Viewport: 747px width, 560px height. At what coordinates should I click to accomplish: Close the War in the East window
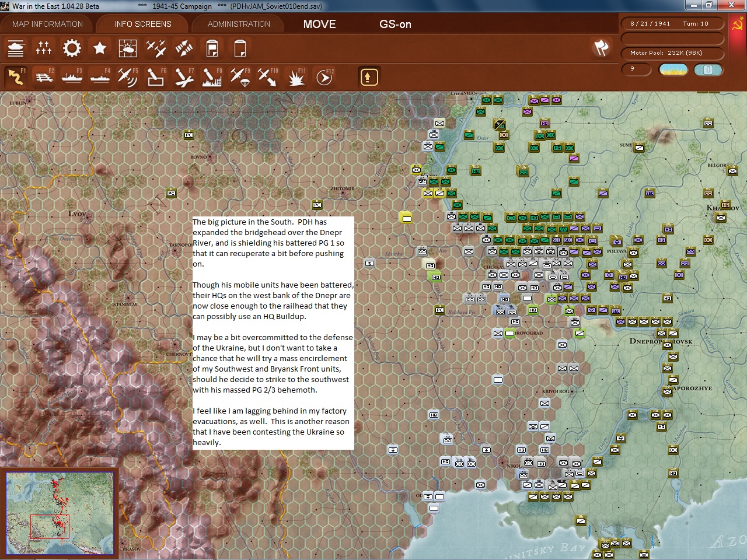tap(732, 5)
